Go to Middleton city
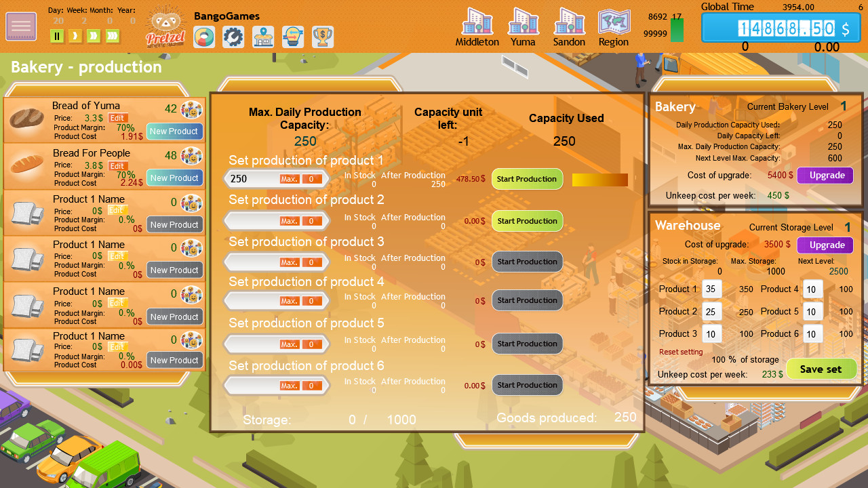Image resolution: width=868 pixels, height=488 pixels. [x=477, y=27]
